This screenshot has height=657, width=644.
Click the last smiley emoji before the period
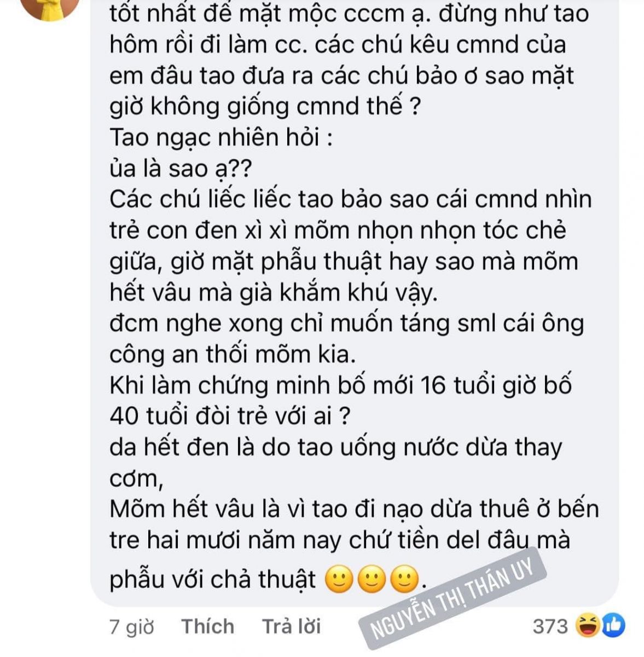pyautogui.click(x=404, y=580)
